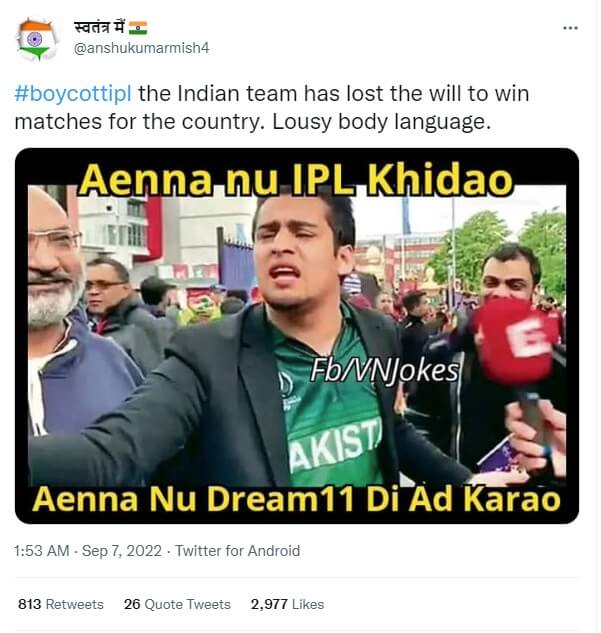Open the #boycottipl hashtag
Image resolution: width=601 pixels, height=633 pixels.
click(x=73, y=94)
